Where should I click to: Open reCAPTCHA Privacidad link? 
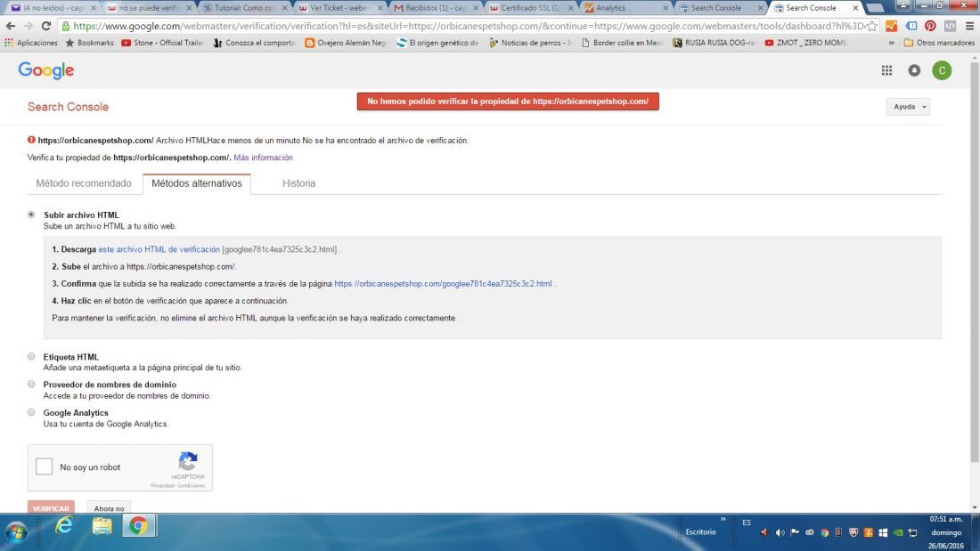(x=162, y=485)
